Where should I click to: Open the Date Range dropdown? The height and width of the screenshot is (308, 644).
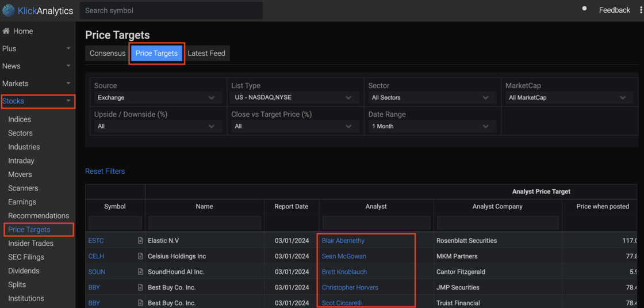pos(431,126)
